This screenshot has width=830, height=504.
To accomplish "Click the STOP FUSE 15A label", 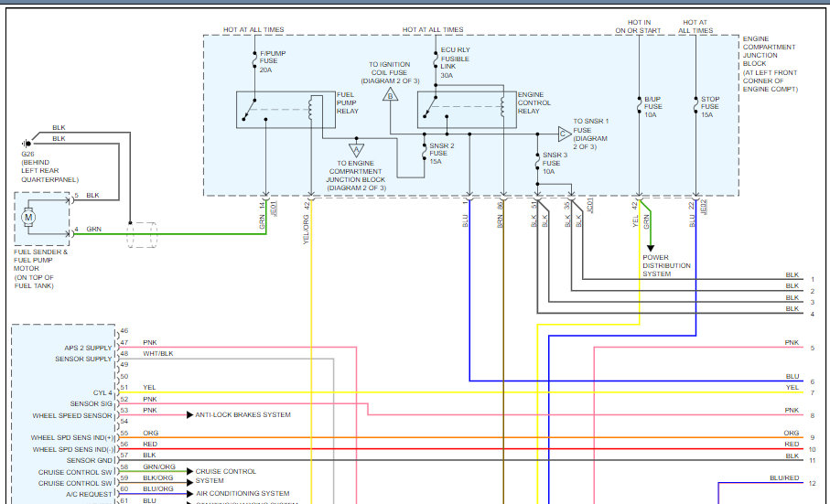I will [710, 107].
